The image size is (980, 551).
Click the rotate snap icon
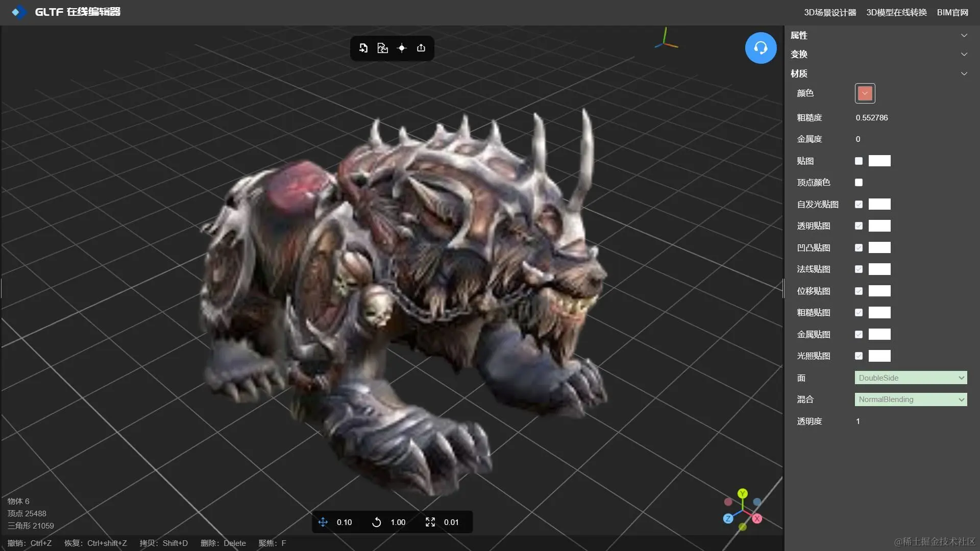click(377, 522)
